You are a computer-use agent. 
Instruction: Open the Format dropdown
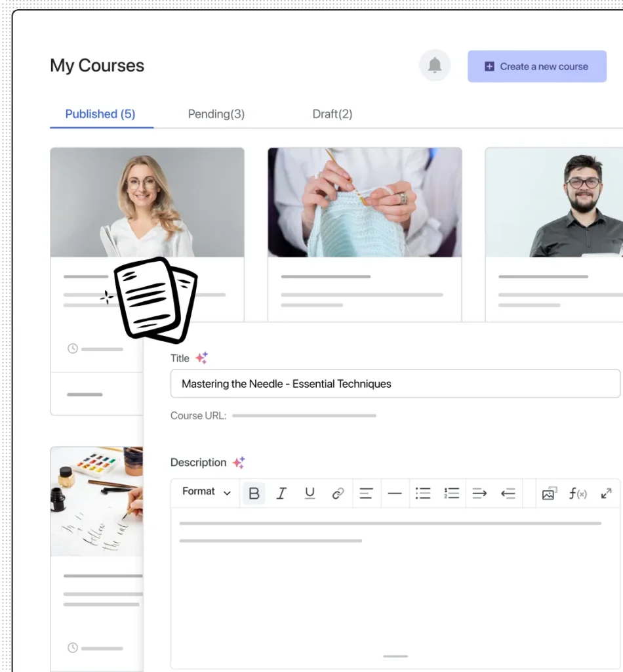(206, 492)
